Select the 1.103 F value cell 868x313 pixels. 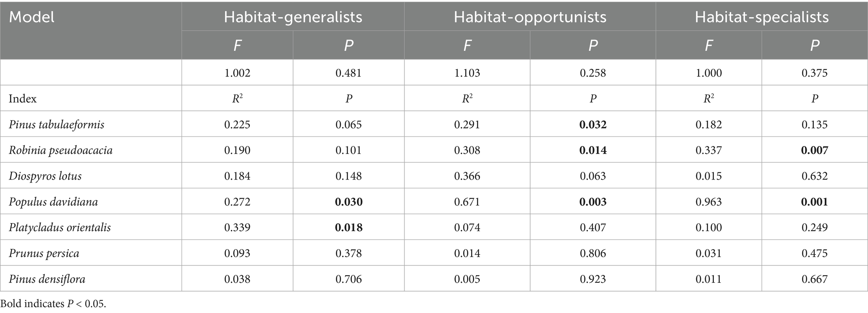click(x=467, y=73)
